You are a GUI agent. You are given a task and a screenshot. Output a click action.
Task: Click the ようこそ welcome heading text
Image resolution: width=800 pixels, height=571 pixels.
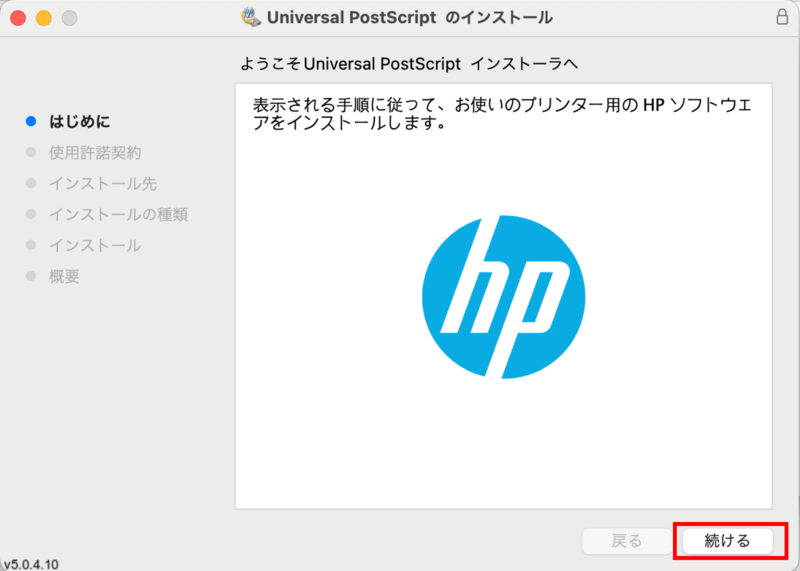click(x=411, y=64)
